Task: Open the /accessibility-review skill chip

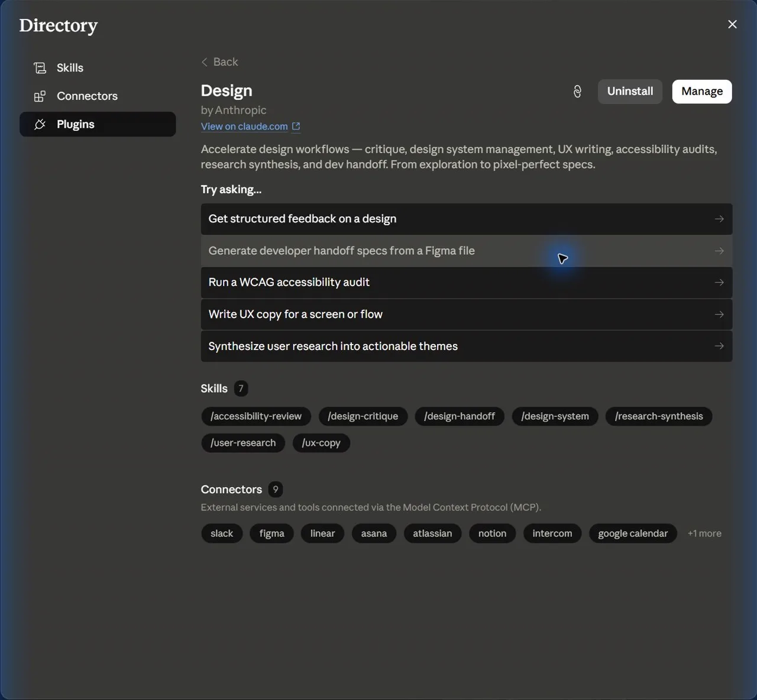Action: click(256, 416)
